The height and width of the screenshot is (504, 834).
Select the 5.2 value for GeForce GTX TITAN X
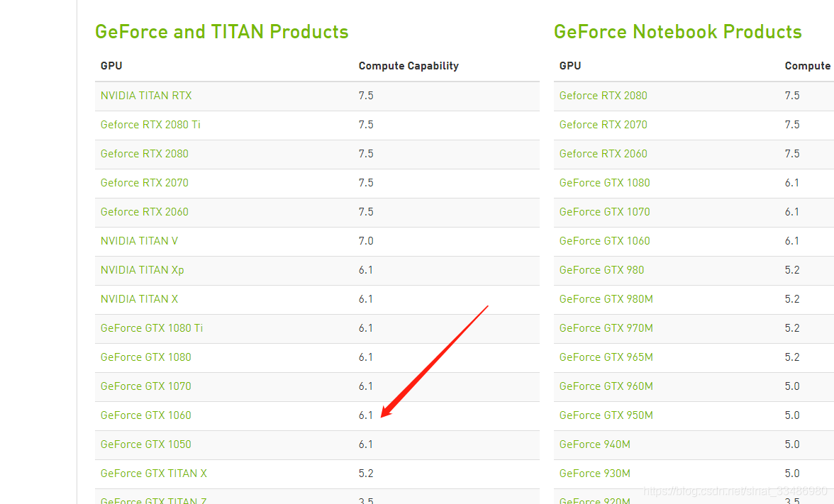366,474
